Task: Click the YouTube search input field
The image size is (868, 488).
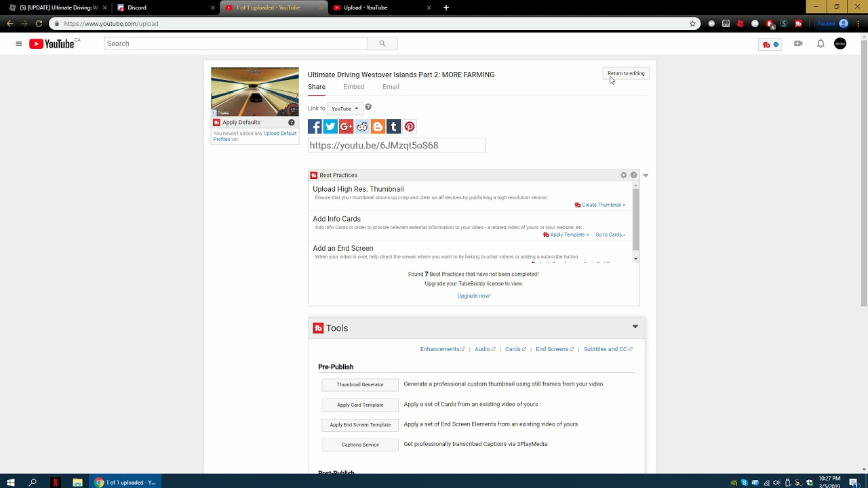Action: tap(236, 43)
